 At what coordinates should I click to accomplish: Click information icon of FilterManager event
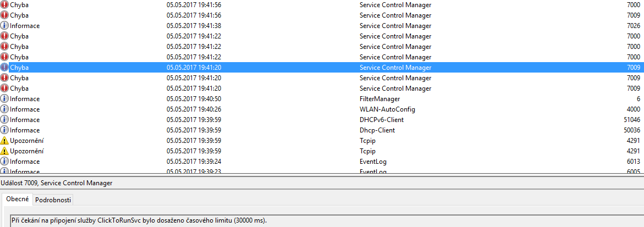5,99
